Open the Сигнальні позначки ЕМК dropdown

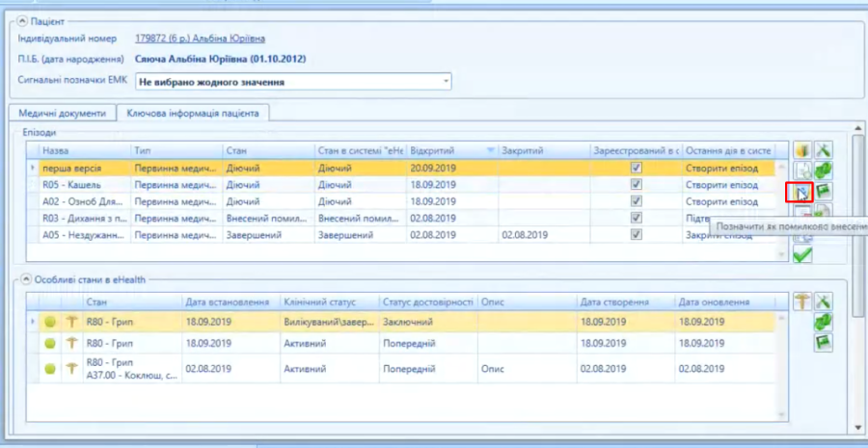tap(447, 82)
